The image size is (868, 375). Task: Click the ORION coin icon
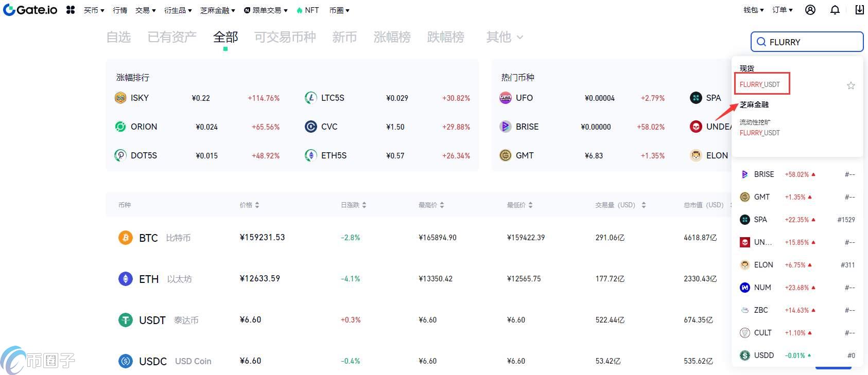(x=120, y=127)
